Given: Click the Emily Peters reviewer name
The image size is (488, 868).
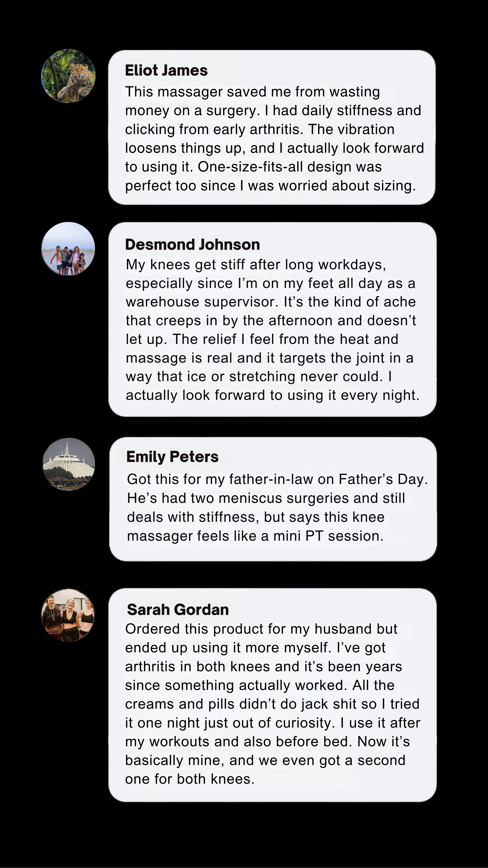Looking at the screenshot, I should tap(172, 457).
